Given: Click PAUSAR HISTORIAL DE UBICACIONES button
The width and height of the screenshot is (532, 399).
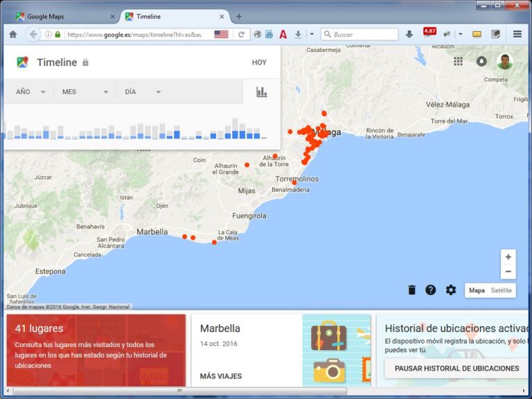Looking at the screenshot, I should click(x=456, y=368).
